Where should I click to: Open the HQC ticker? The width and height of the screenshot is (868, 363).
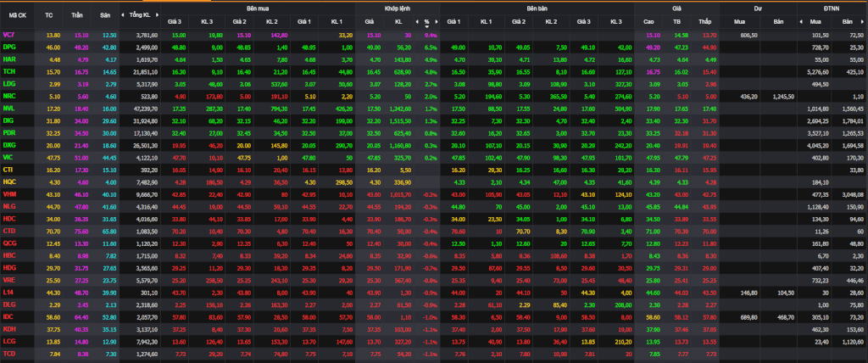point(8,181)
